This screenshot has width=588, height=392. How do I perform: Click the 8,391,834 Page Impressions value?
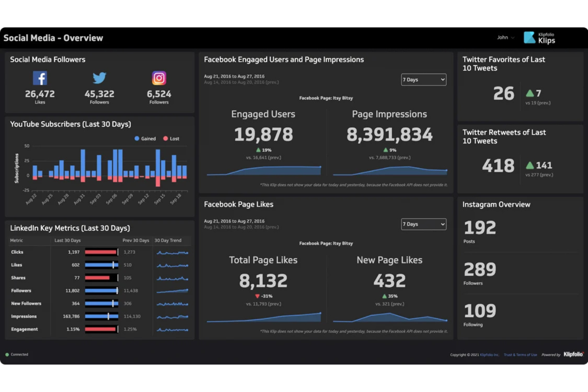click(389, 134)
